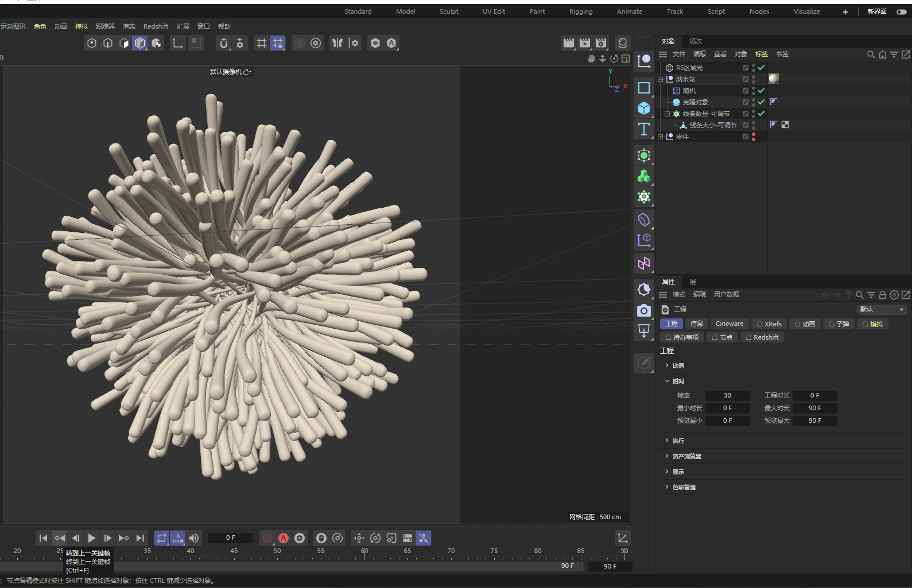Click the Play forward button

click(x=92, y=538)
